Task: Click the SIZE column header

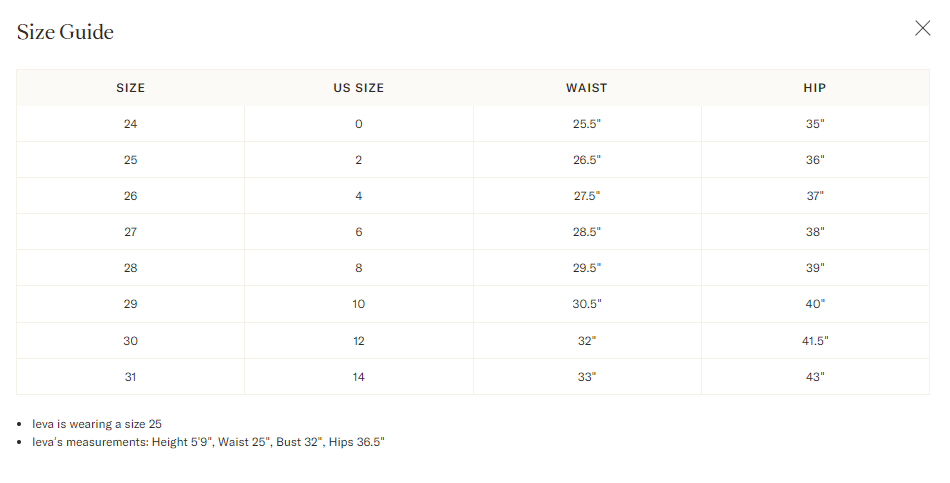Action: point(130,88)
